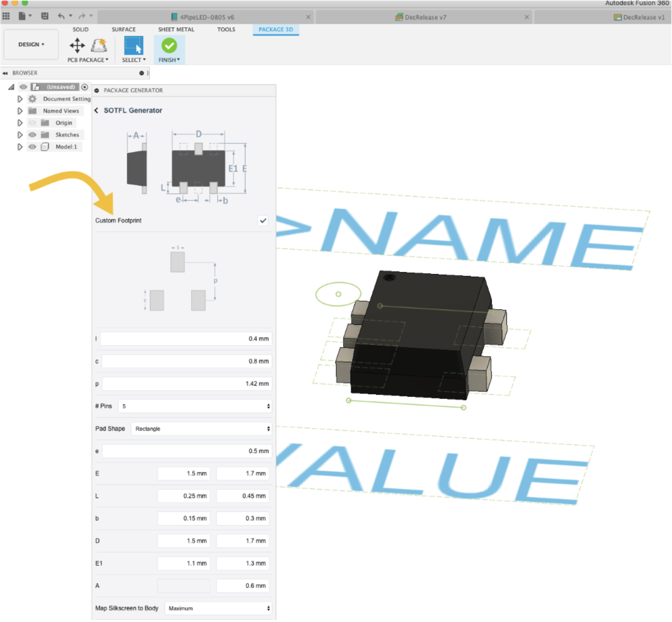
Task: Open the Map Silkscreen to Body dropdown
Action: point(218,609)
